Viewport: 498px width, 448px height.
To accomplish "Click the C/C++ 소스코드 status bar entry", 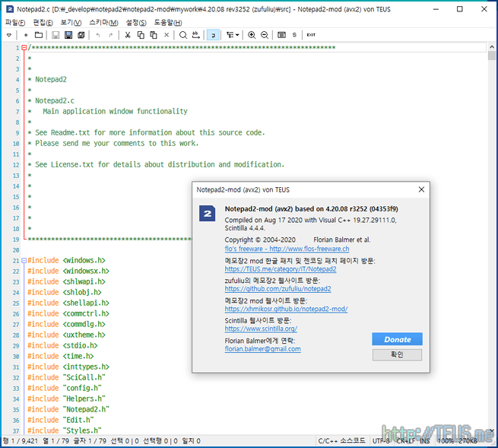I will (341, 441).
